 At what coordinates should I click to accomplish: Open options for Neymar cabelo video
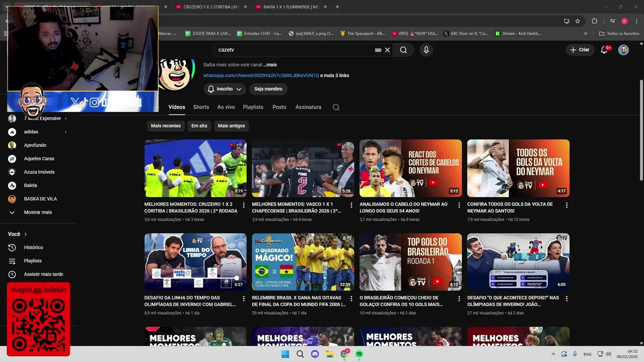(x=459, y=205)
